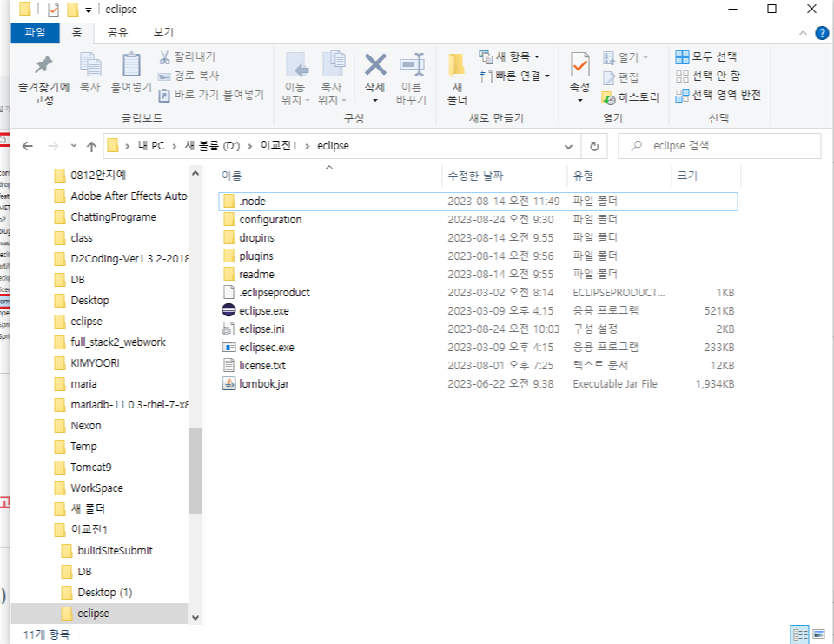Image resolution: width=834 pixels, height=644 pixels.
Task: Select ChattingPrograme in the navigation tree
Action: (113, 217)
